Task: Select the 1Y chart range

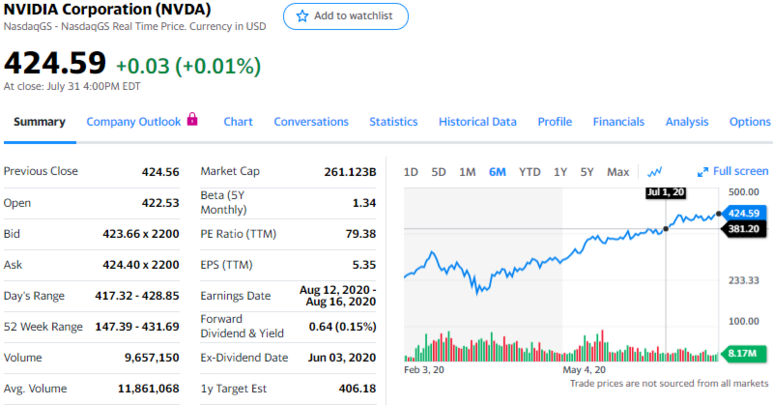Action: click(x=560, y=172)
